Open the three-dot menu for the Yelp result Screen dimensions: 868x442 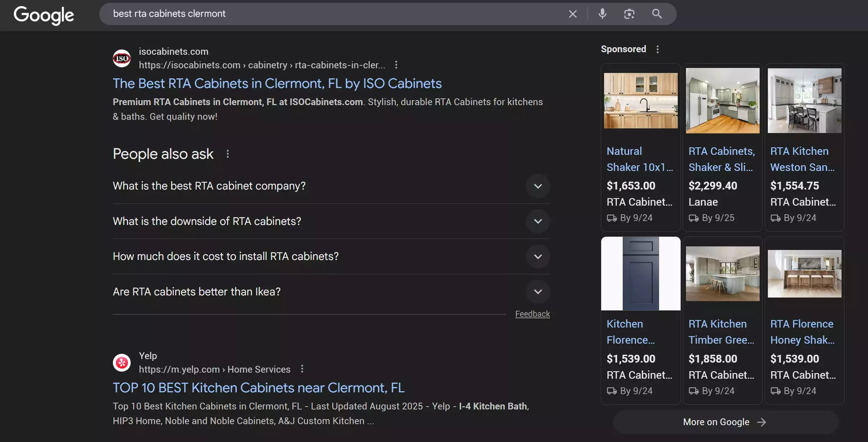[302, 369]
